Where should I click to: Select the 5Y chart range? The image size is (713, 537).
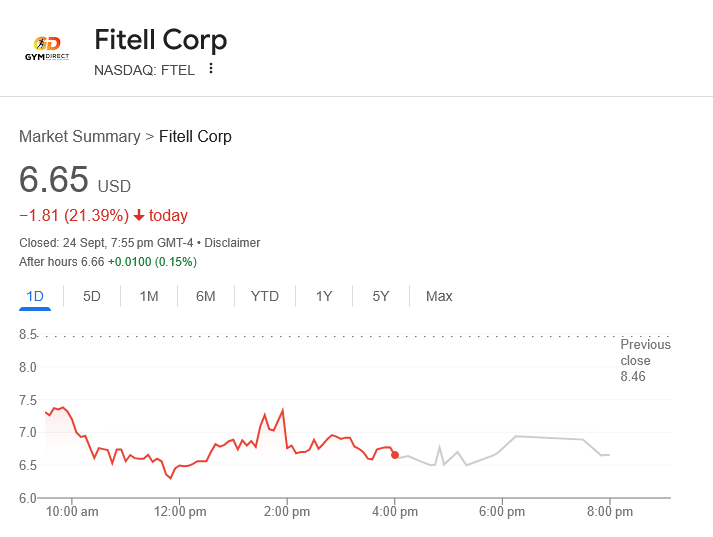click(381, 296)
